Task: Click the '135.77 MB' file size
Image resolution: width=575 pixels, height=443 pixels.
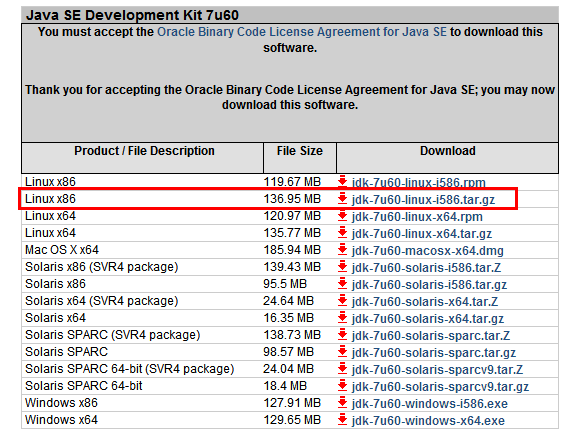Action: click(292, 233)
